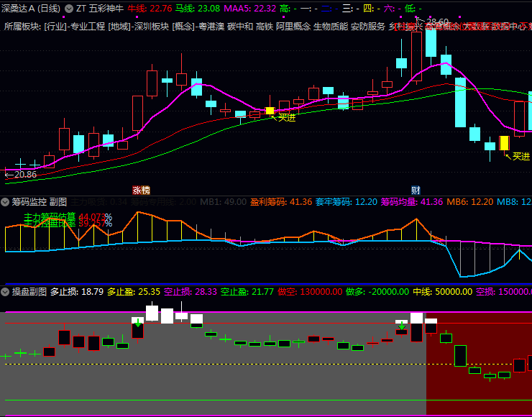Screen dimensions: 532x417
Task: Open the 深圳板块 region sector link
Action: [x=149, y=27]
